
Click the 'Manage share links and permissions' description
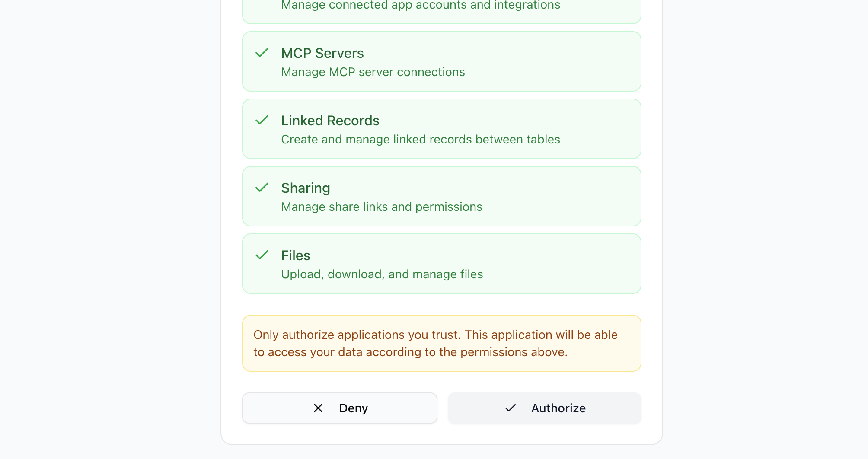point(382,207)
